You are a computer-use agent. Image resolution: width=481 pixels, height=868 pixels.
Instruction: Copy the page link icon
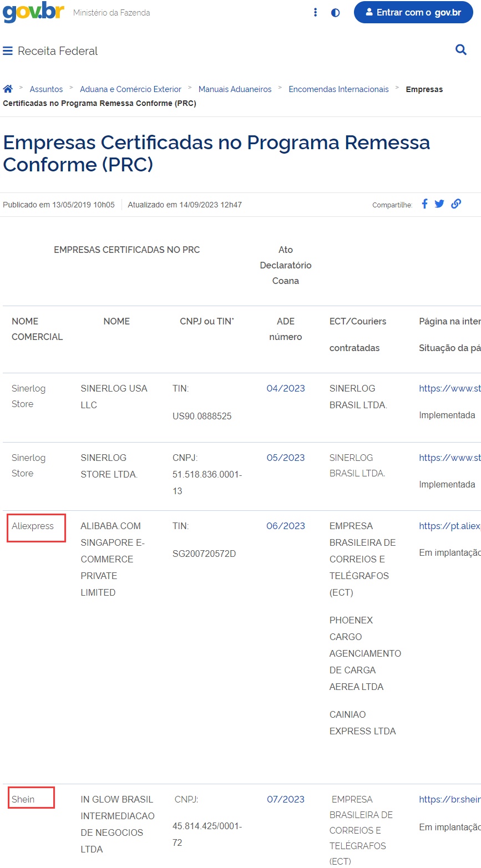[x=456, y=204]
